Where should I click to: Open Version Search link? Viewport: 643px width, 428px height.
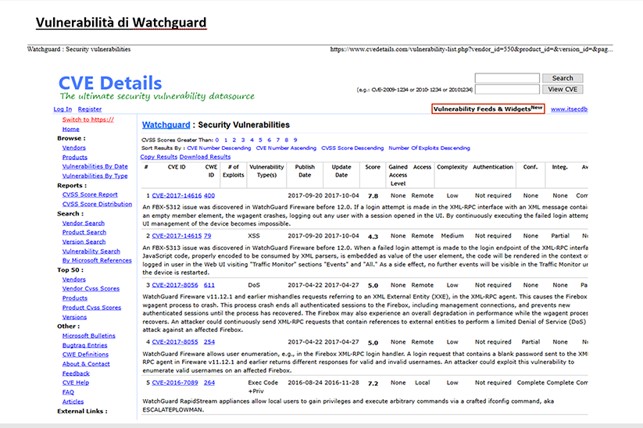[84, 242]
